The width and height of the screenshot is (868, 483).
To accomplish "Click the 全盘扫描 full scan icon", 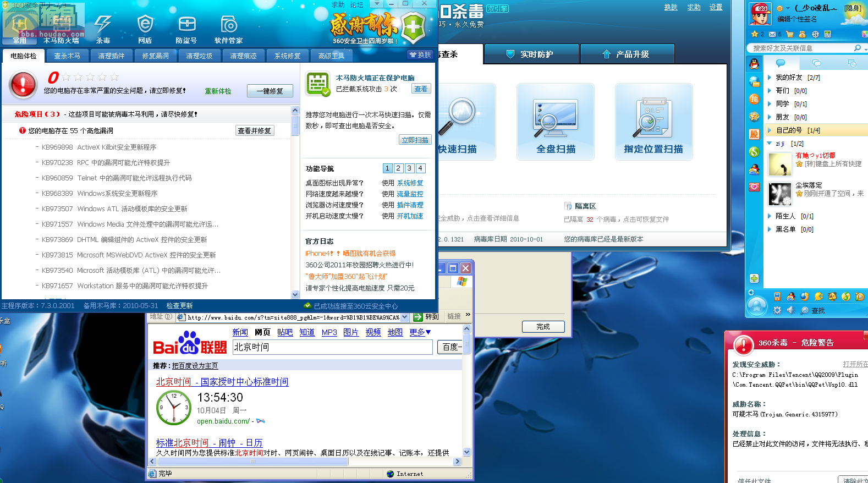I will click(x=556, y=122).
